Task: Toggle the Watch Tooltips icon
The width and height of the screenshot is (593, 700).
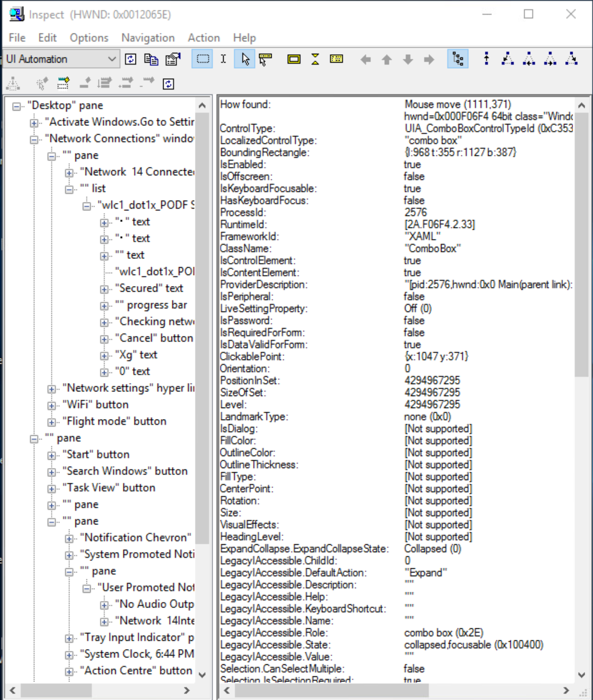Action: 265,59
